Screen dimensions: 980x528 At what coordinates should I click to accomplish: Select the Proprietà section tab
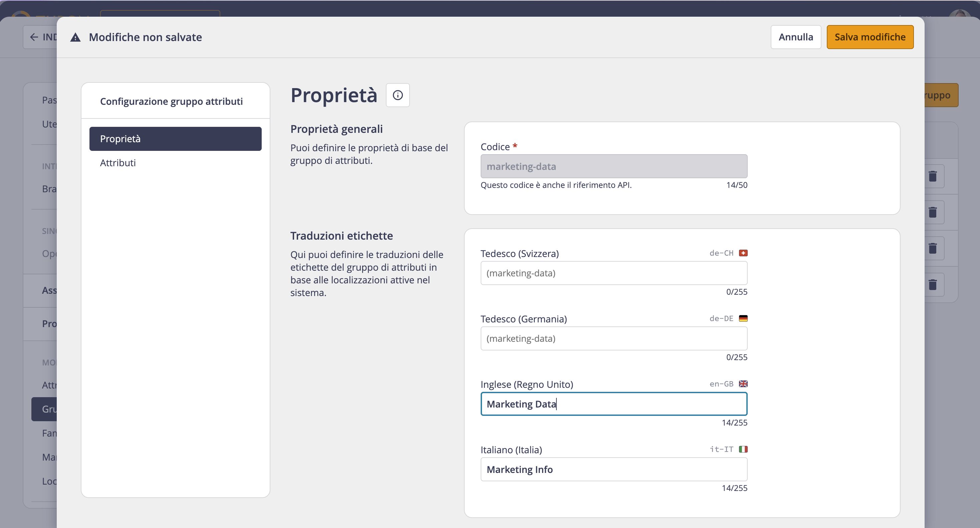coord(175,139)
